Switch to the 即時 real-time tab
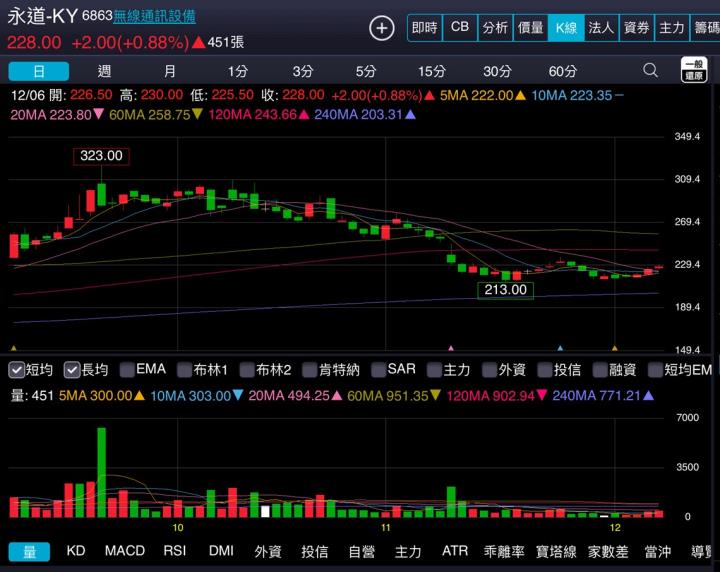 [424, 28]
